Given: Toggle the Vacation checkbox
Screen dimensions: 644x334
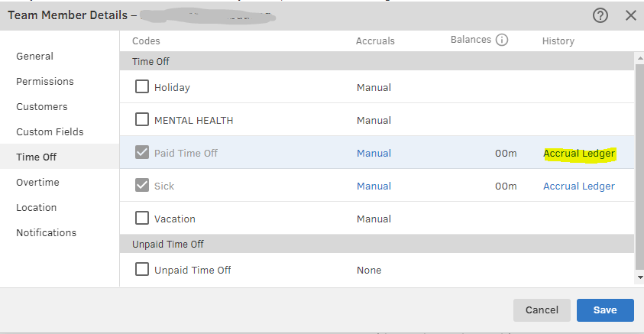Looking at the screenshot, I should (x=142, y=219).
